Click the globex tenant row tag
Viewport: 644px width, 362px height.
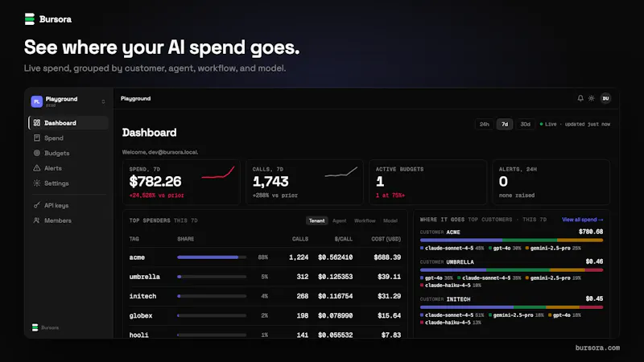(140, 315)
